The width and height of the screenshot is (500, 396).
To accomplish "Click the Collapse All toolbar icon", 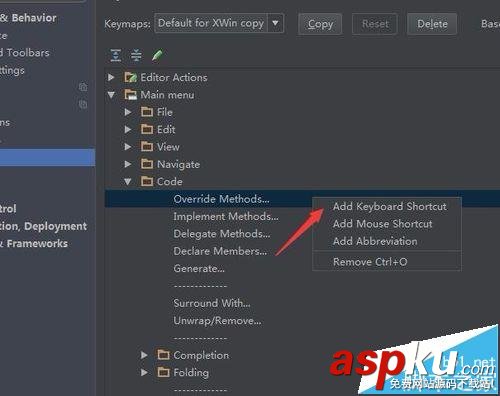I will 136,55.
